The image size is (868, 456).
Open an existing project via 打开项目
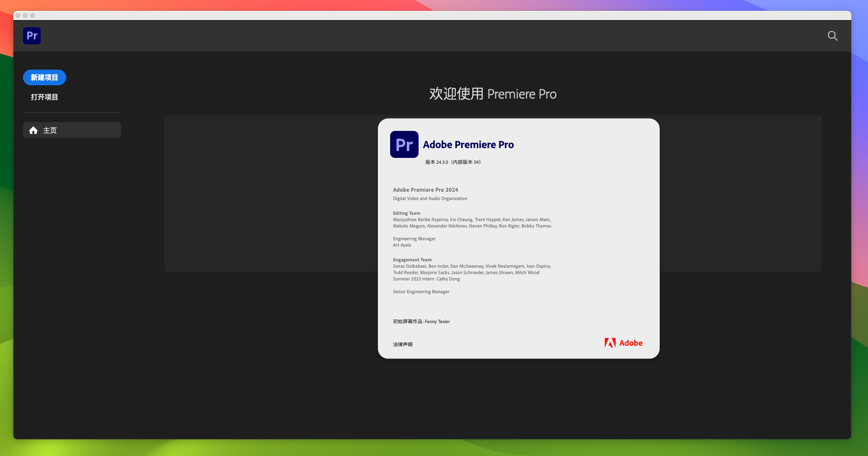coord(45,97)
